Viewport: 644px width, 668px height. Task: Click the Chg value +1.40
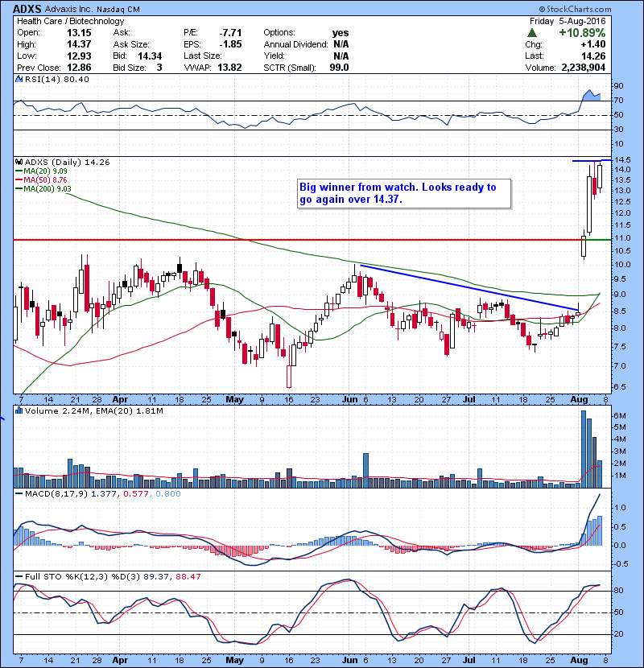pos(592,44)
